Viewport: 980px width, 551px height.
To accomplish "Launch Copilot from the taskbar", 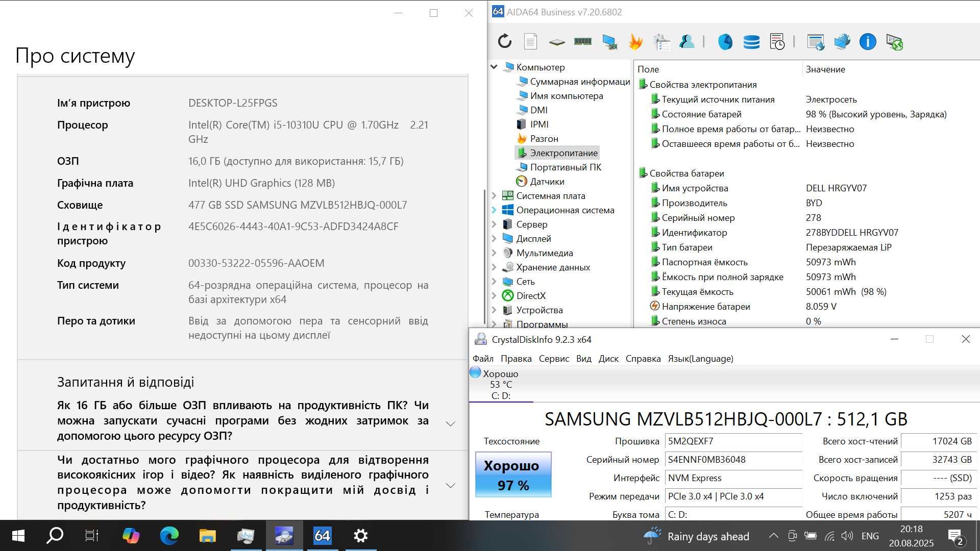I will click(131, 536).
